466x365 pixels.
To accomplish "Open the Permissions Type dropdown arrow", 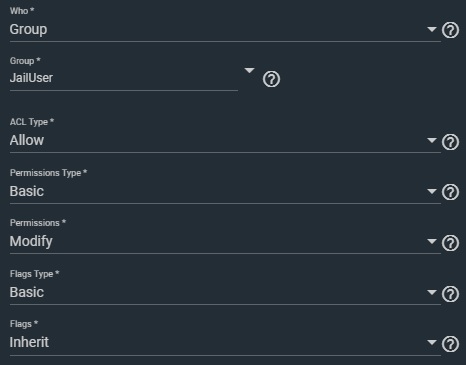I will click(x=432, y=191).
